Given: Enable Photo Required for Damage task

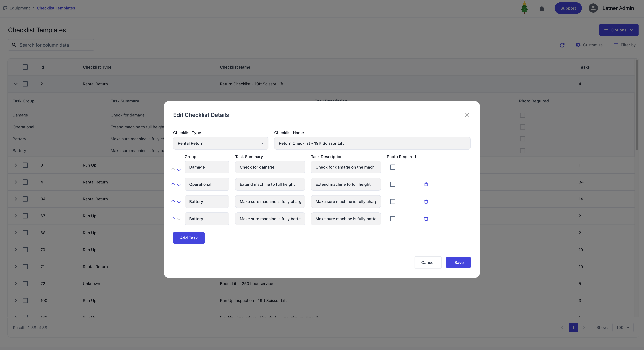Looking at the screenshot, I should point(392,167).
